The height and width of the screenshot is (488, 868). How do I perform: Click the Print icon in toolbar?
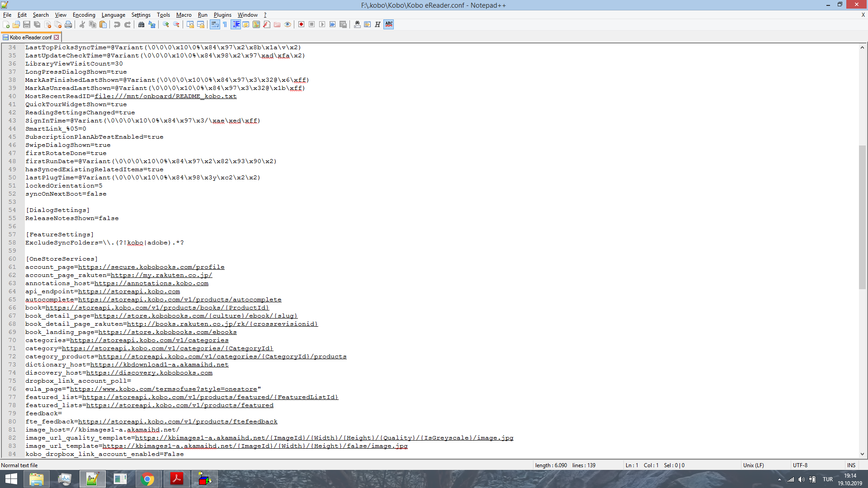[x=68, y=24]
